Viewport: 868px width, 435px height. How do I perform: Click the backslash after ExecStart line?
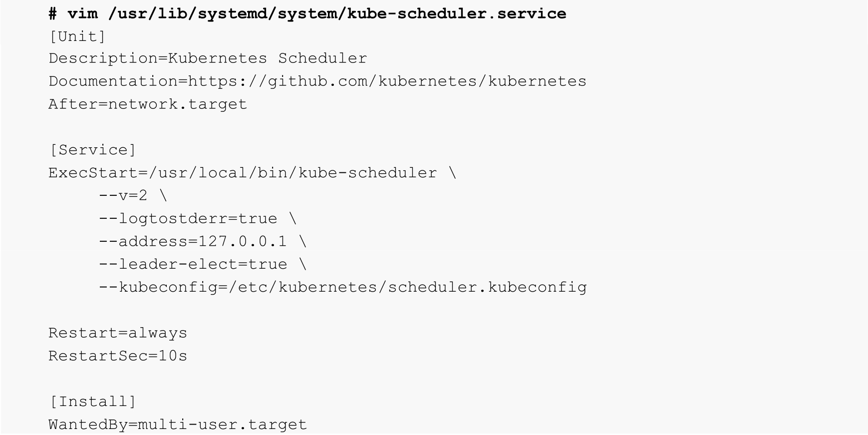pos(452,173)
